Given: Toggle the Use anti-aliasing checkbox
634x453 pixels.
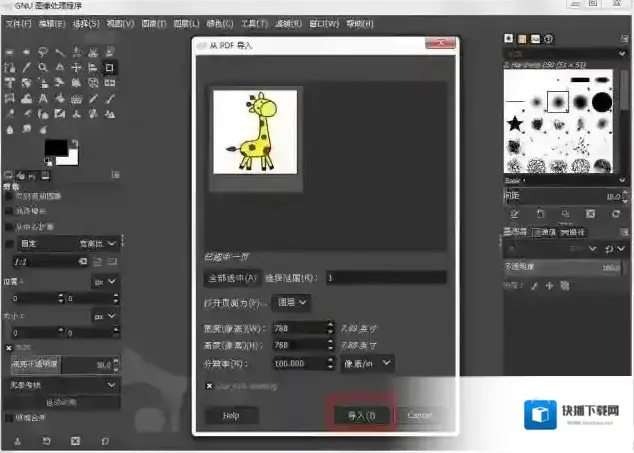Looking at the screenshot, I should pos(210,386).
